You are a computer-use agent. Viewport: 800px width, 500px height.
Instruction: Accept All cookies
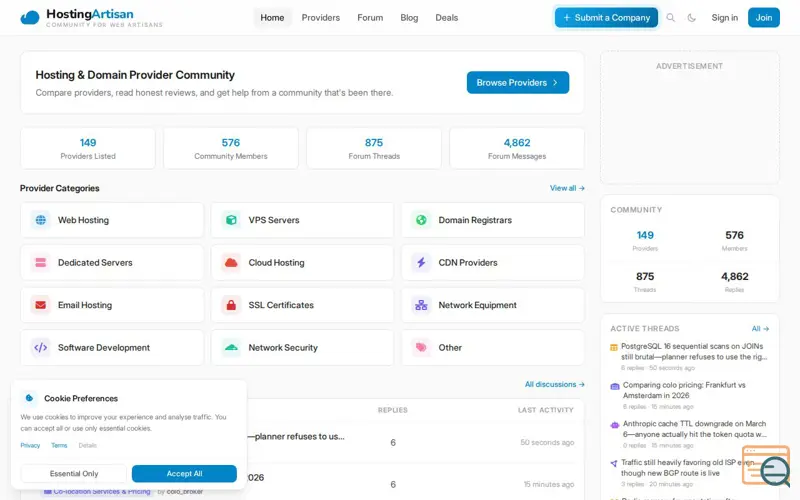[184, 473]
